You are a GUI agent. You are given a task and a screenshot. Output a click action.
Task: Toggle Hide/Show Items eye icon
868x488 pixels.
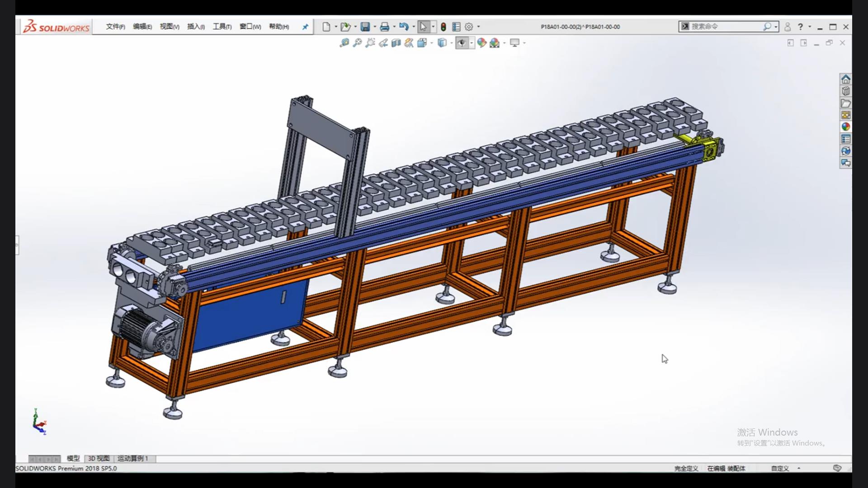click(x=462, y=43)
